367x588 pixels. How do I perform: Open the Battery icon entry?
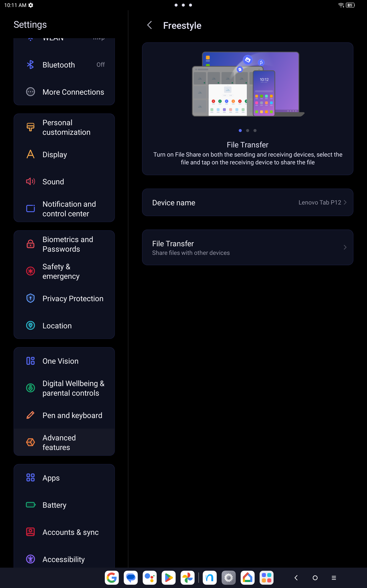click(31, 505)
